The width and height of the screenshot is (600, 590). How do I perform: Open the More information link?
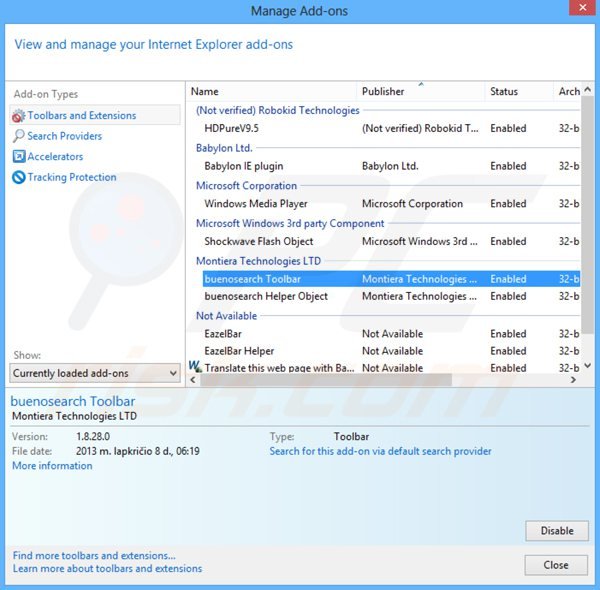pos(52,466)
